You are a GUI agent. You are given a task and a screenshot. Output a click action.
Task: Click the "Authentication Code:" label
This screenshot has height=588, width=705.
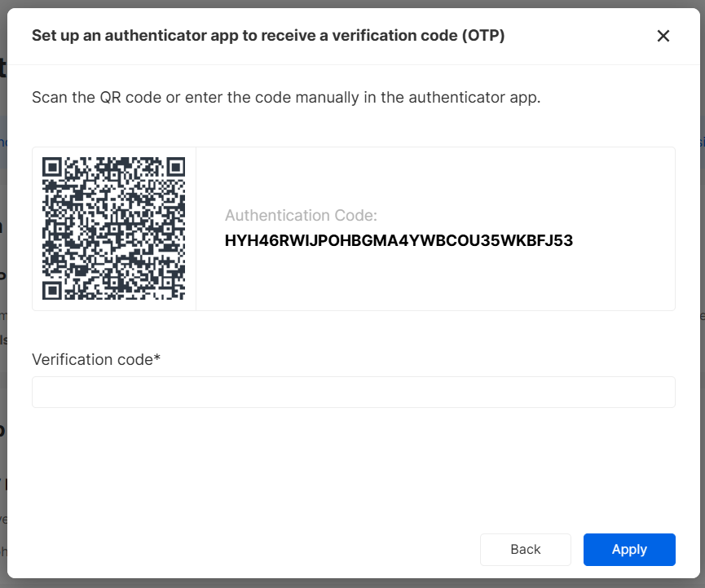pos(301,216)
